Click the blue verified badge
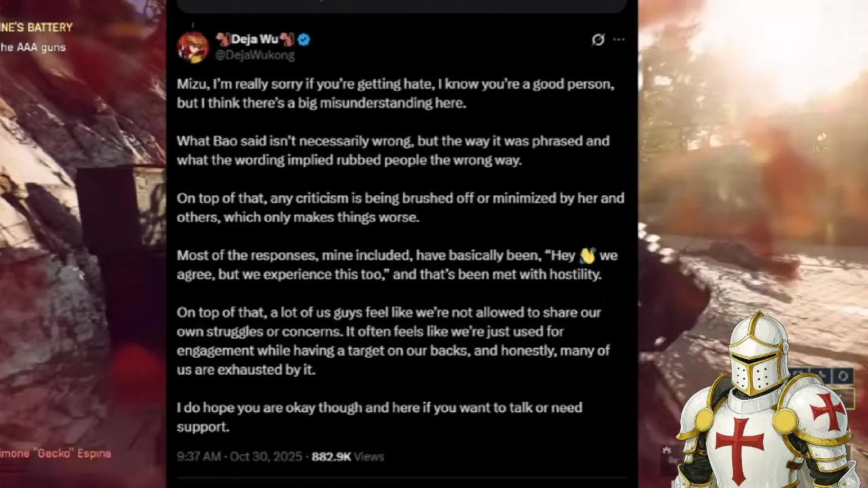This screenshot has height=488, width=868. coord(304,39)
